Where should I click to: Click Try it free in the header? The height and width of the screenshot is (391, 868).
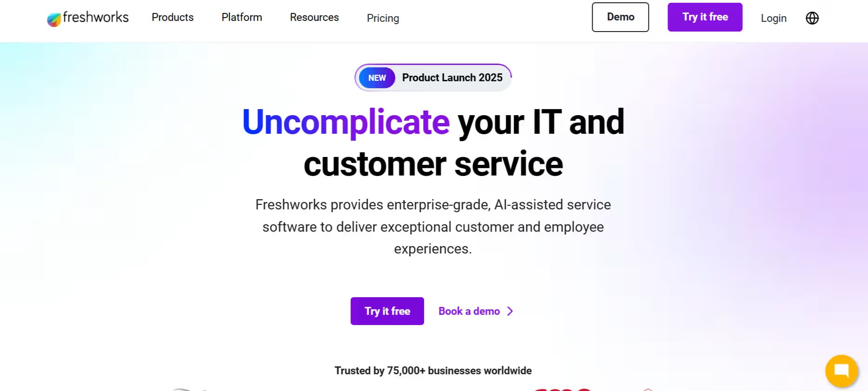click(704, 17)
